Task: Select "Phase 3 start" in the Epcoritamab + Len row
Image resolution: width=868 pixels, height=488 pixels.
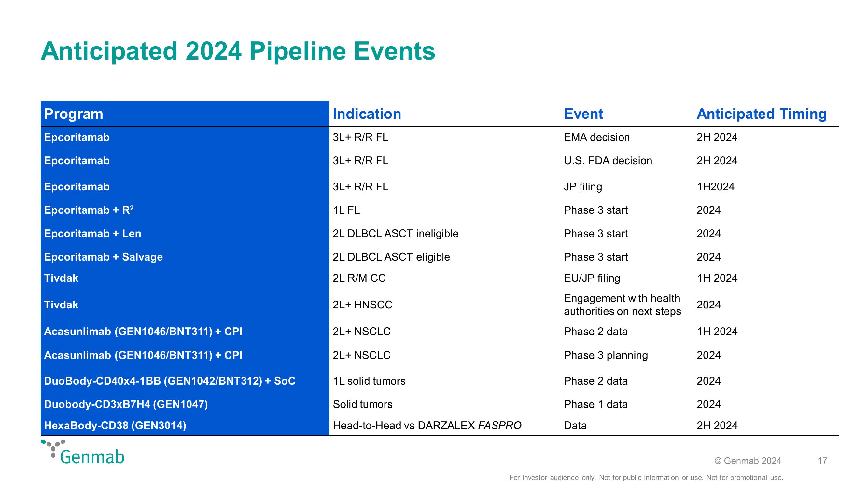Action: 596,234
